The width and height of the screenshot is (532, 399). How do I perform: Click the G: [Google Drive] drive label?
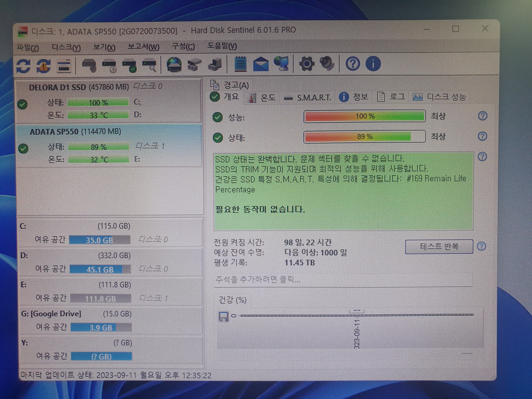coord(51,314)
